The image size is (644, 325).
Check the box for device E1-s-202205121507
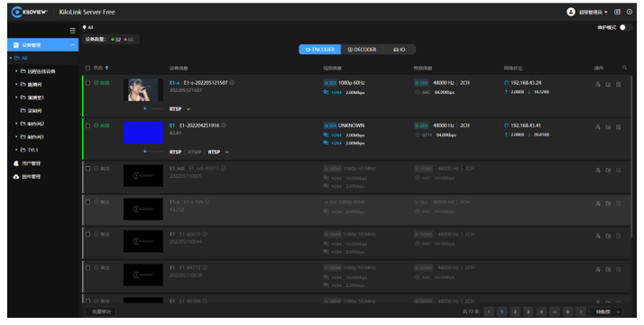(x=87, y=82)
